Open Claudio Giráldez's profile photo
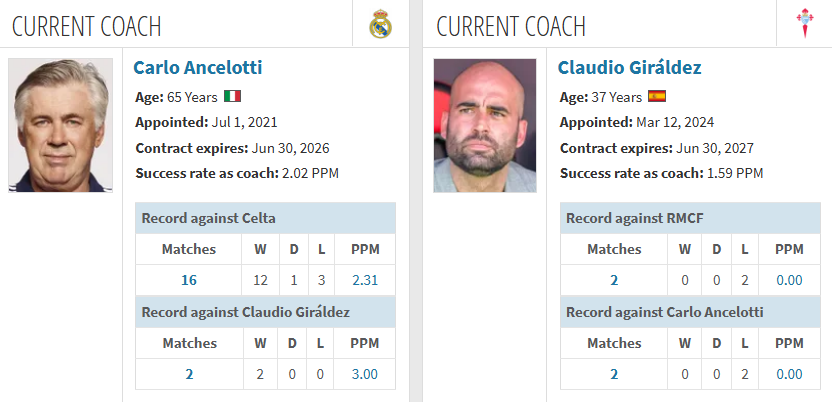This screenshot has width=832, height=402. coord(485,125)
